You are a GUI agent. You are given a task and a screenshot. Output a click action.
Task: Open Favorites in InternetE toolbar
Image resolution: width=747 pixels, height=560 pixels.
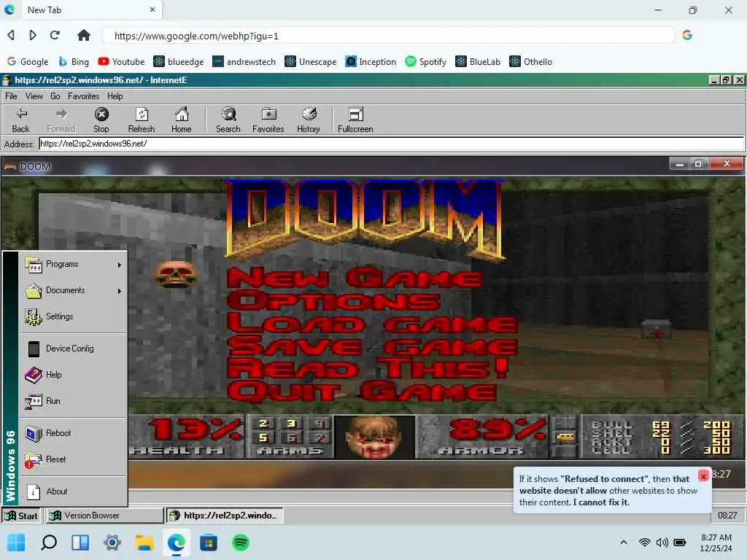pos(268,120)
